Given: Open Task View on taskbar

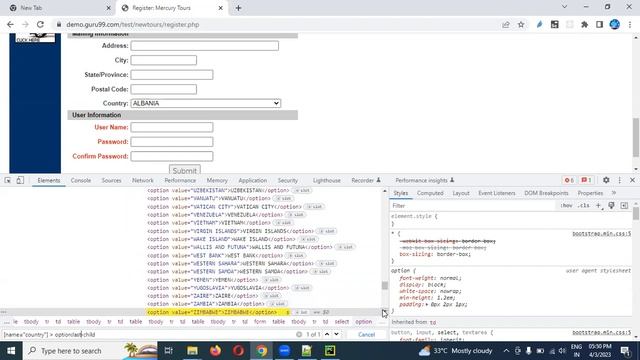Looking at the screenshot, I should pos(169,351).
